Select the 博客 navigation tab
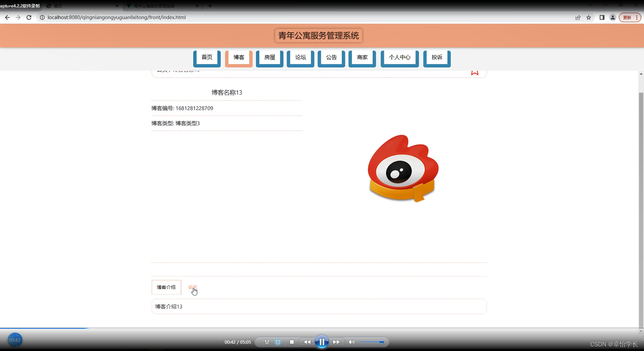Viewport: 644px width, 351px height. point(239,58)
